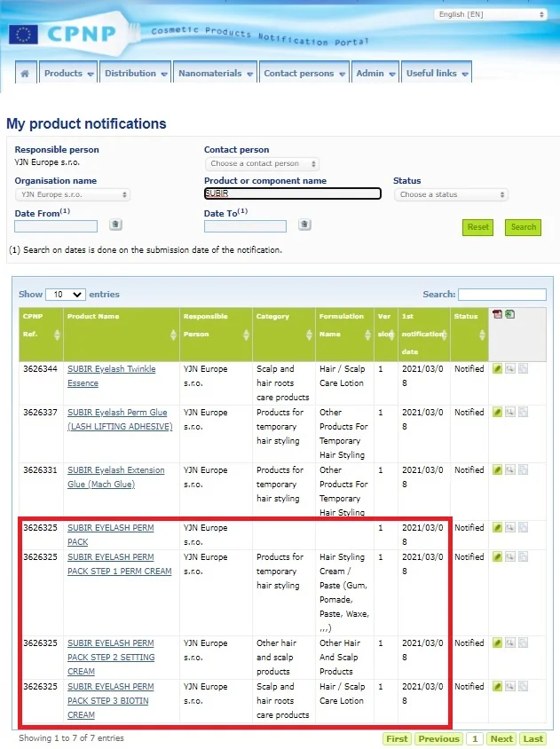560x749 pixels.
Task: Open the Organisation name dropdown
Action: point(73,194)
